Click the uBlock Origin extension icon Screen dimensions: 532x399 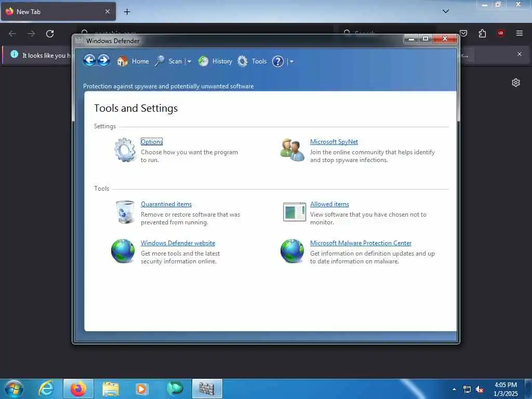500,33
